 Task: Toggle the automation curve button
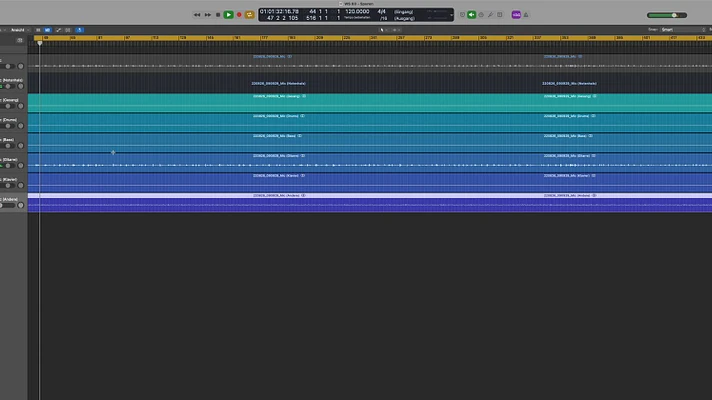58,30
